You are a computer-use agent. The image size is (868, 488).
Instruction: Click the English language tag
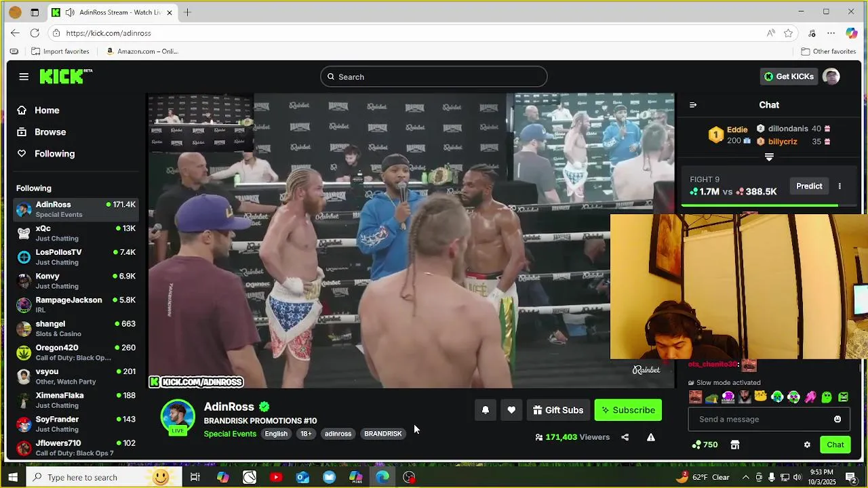pos(276,434)
